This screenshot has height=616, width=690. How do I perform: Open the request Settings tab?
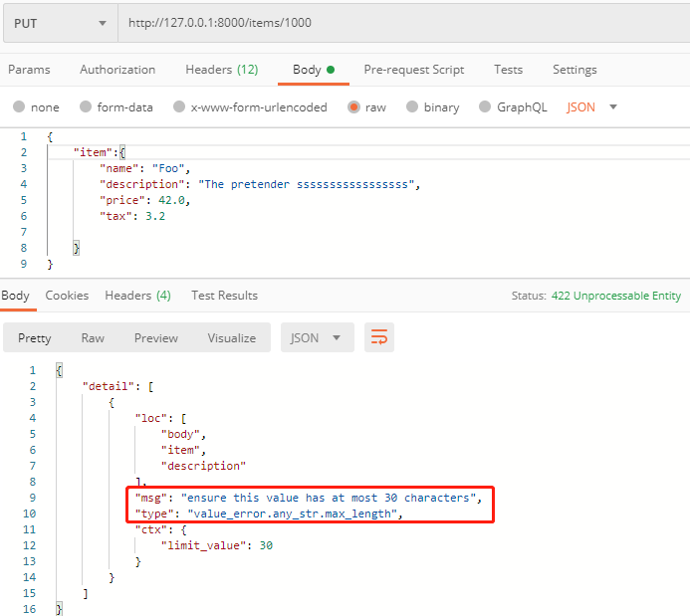tap(575, 70)
